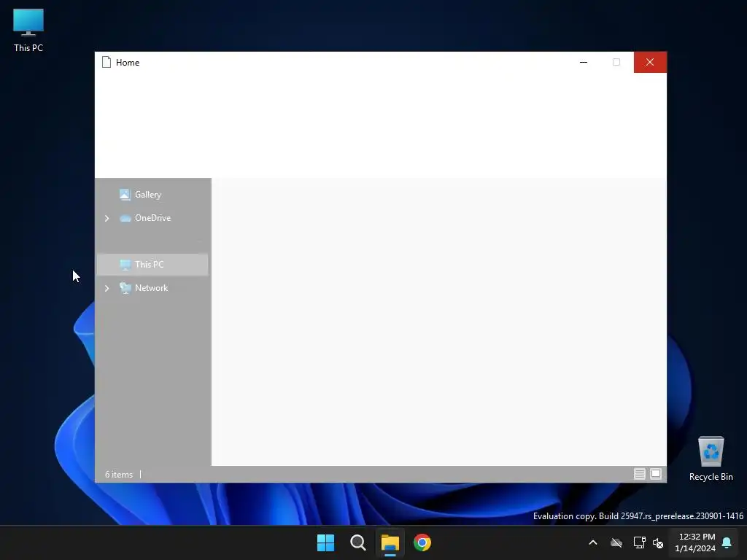
Task: Open taskbar Search
Action: point(357,542)
